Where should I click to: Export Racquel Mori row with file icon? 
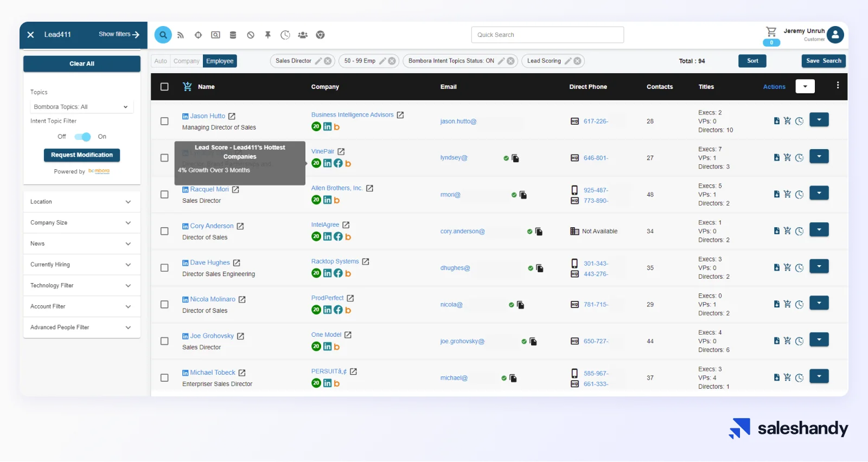pyautogui.click(x=777, y=194)
